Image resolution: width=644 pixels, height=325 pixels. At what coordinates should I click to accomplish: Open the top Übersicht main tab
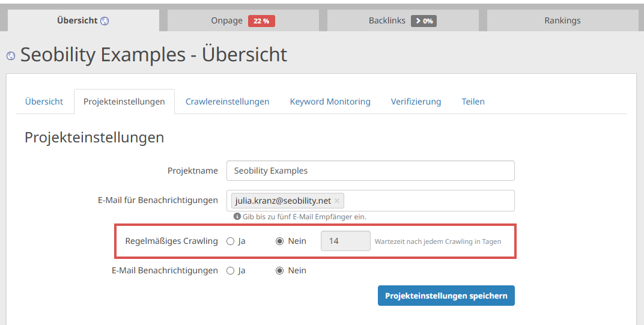point(84,20)
